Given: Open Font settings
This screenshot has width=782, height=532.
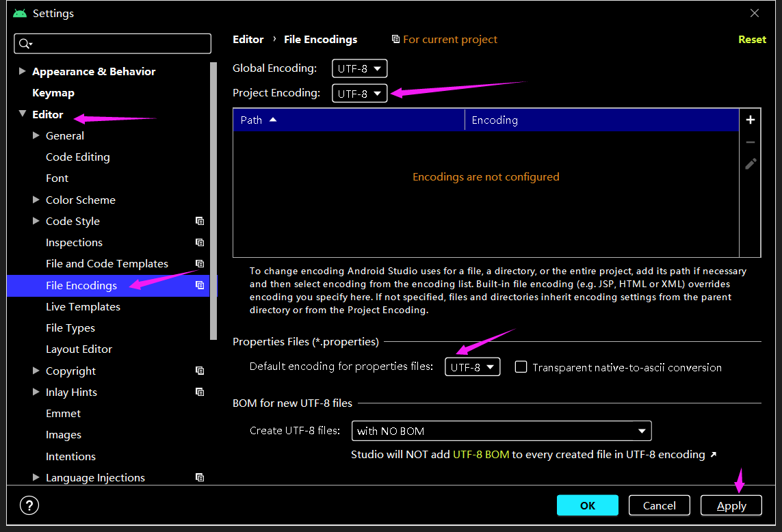Looking at the screenshot, I should [57, 178].
